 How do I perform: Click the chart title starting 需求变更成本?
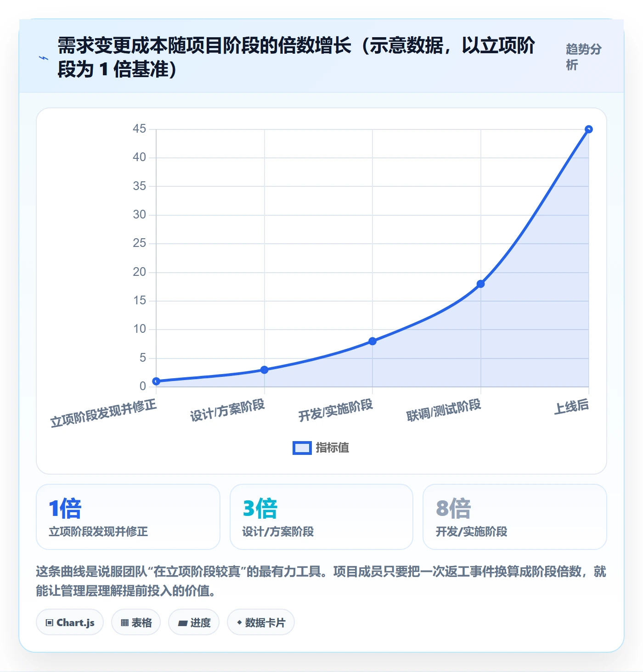[x=296, y=57]
